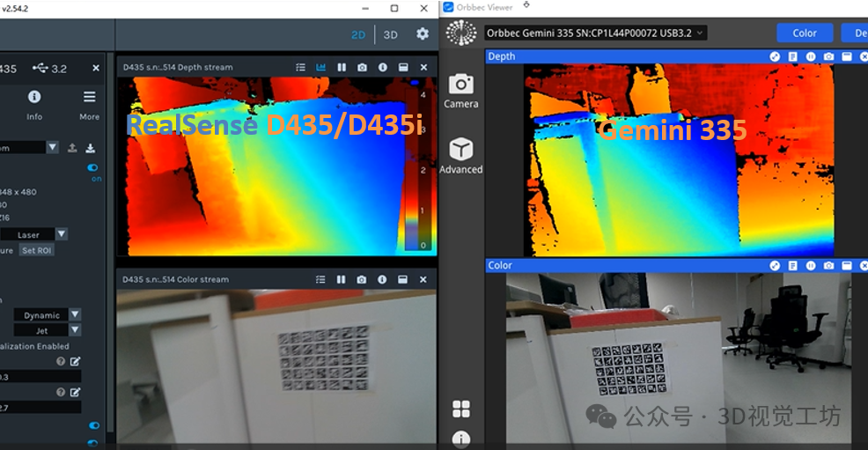Capture snapshot of Orbbec Color stream

tap(828, 266)
